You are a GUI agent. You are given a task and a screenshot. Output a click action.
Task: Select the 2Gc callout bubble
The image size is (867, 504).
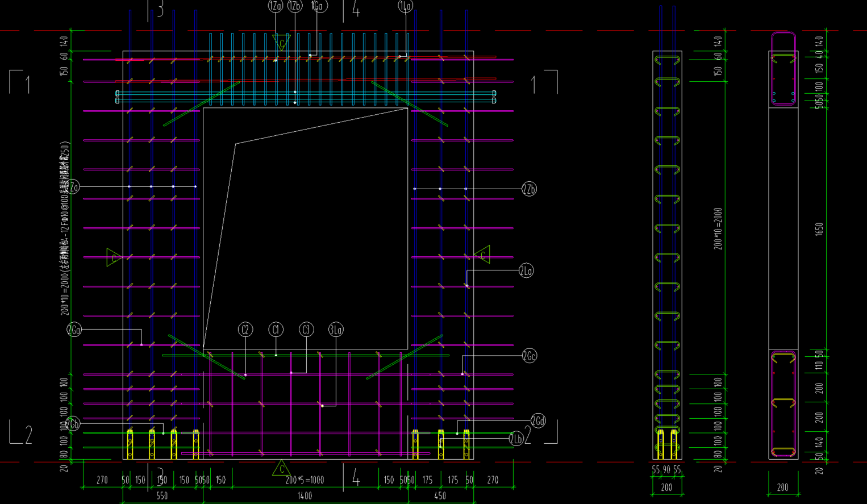point(529,356)
